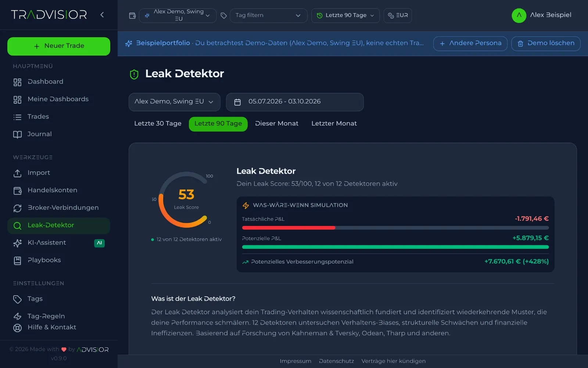588x368 pixels.
Task: Click the tag icon beside Tag filtern
Action: point(223,15)
